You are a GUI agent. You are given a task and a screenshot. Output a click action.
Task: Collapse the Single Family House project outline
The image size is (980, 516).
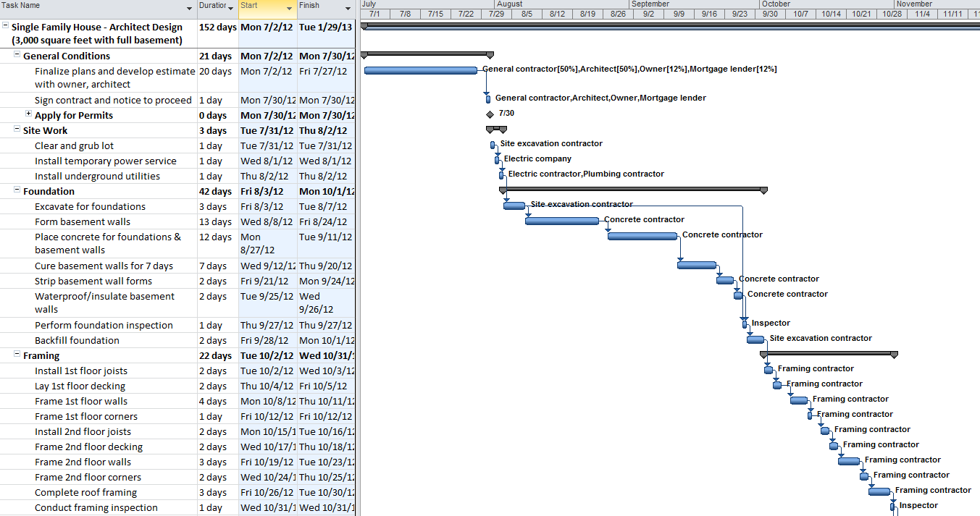pos(5,25)
